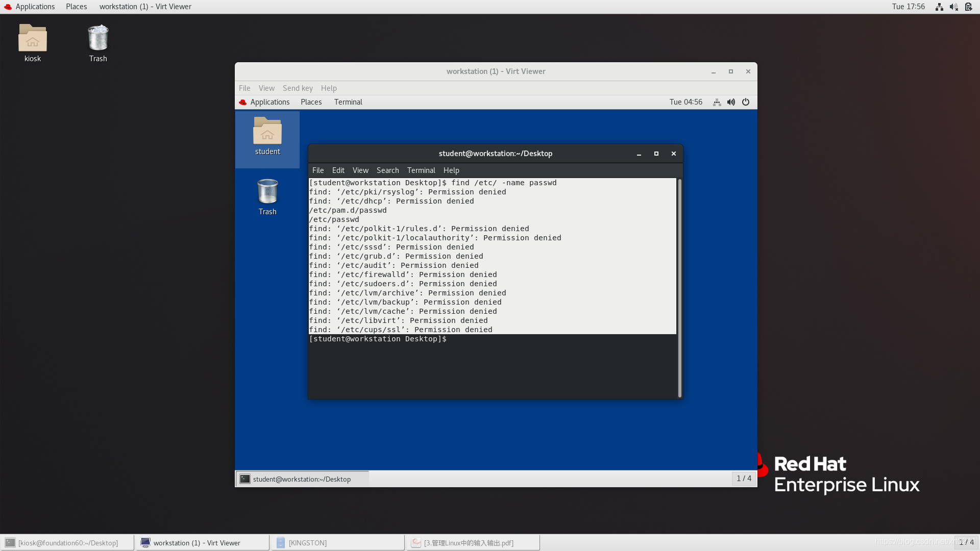Image resolution: width=980 pixels, height=551 pixels.
Task: Expand the guest Applications menu
Action: click(269, 102)
